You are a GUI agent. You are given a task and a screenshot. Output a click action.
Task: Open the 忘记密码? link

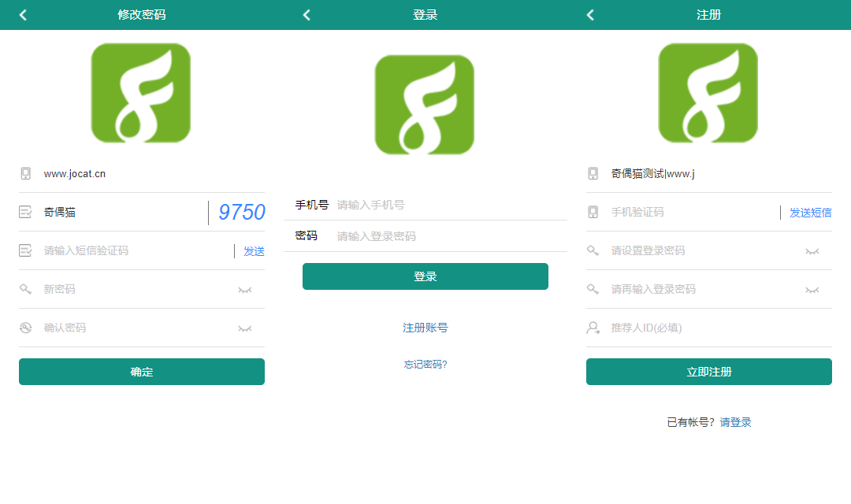coord(425,364)
